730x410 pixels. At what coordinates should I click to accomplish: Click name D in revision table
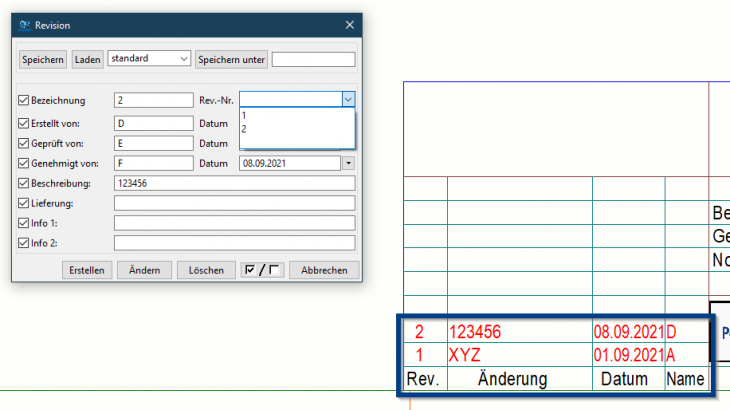point(671,332)
